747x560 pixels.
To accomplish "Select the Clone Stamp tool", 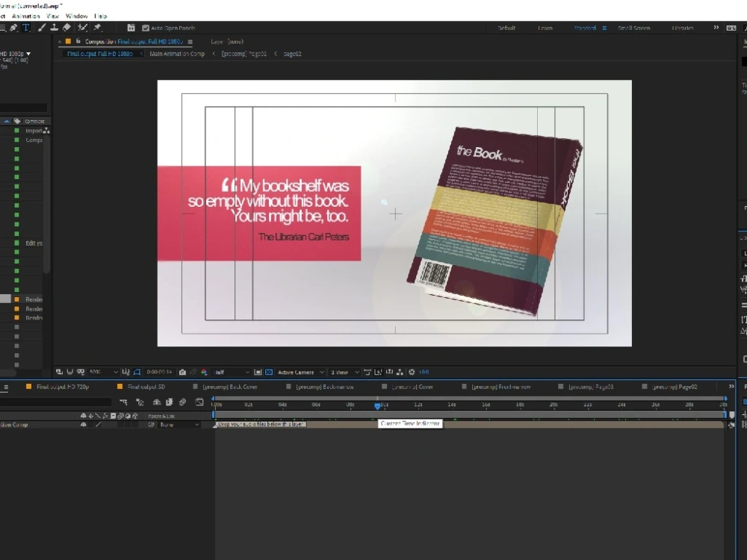I will [55, 28].
